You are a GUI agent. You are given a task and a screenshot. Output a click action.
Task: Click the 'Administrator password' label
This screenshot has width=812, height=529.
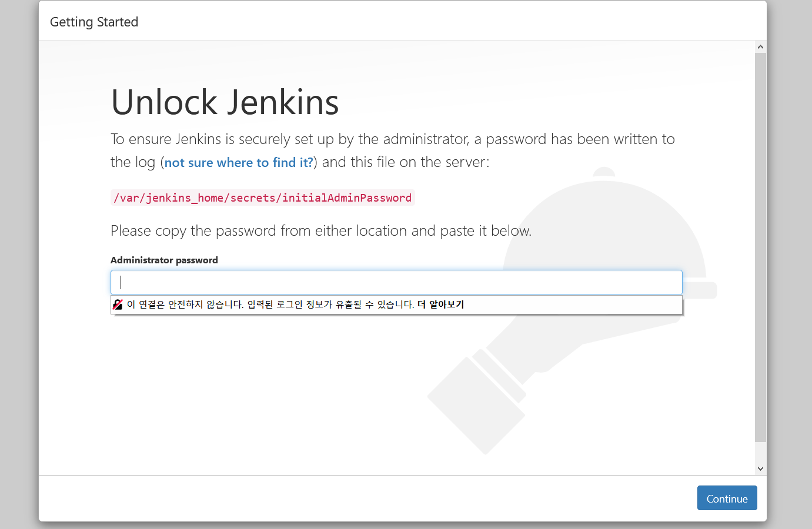[164, 260]
